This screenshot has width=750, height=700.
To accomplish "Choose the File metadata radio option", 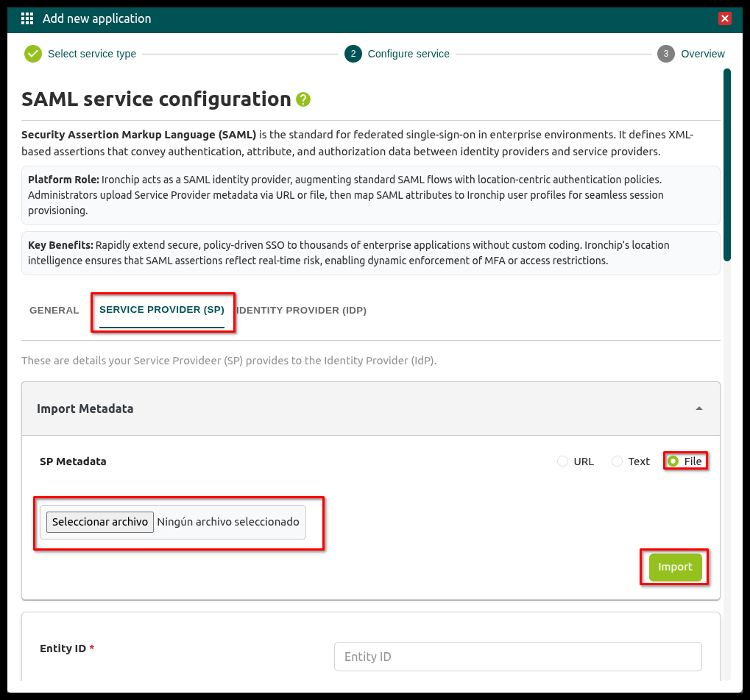I will (x=673, y=462).
